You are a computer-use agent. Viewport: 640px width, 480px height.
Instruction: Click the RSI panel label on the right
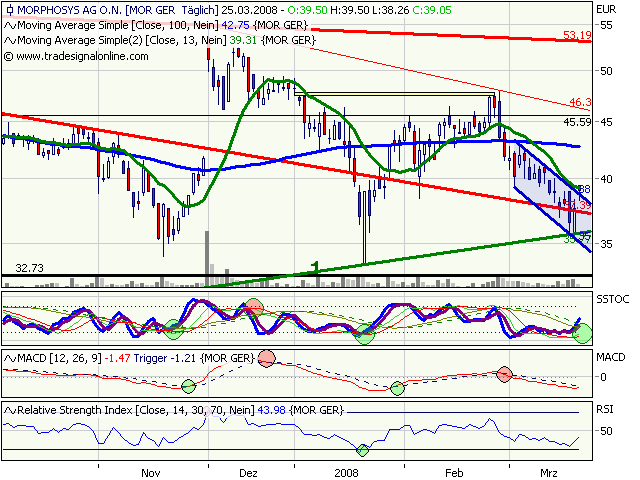pos(605,409)
